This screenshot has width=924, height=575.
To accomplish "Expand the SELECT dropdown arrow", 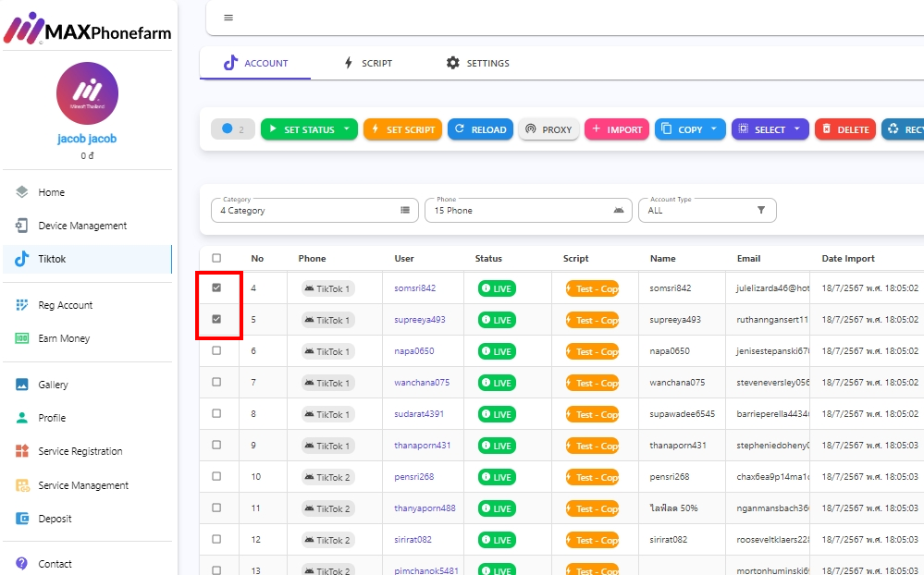I will coord(797,129).
